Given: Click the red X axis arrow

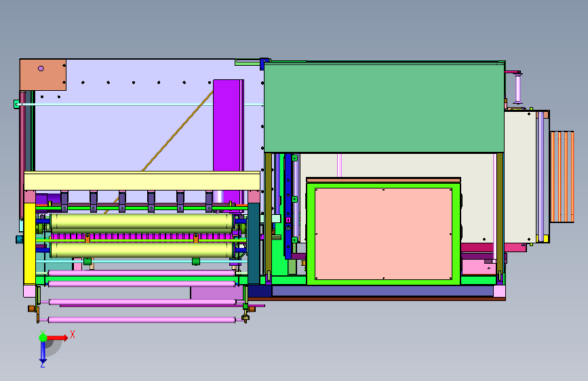Looking at the screenshot, I should pos(58,338).
